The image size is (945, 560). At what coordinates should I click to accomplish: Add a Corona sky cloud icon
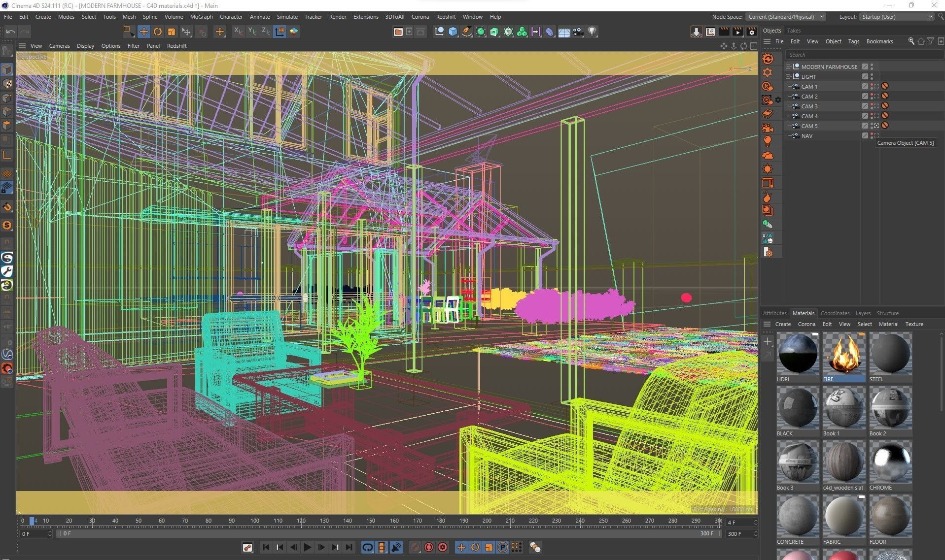click(768, 156)
